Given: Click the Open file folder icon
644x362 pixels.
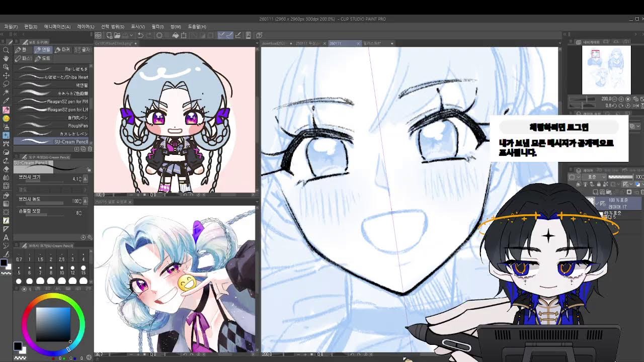Looking at the screenshot, I should click(116, 35).
